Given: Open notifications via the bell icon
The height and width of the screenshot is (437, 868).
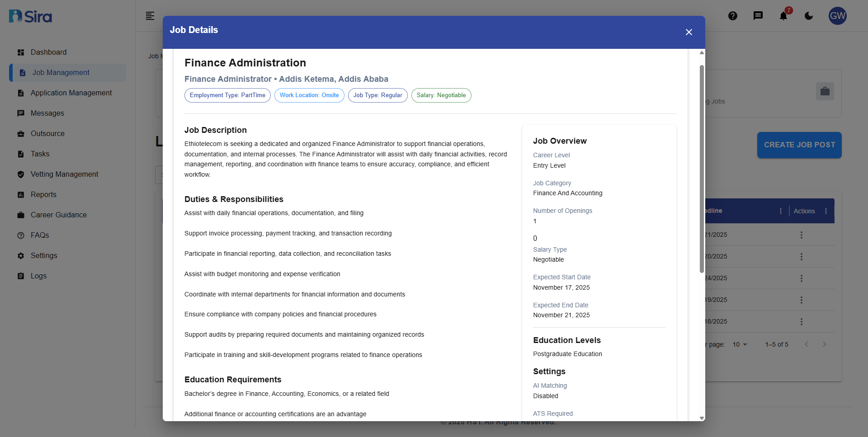Looking at the screenshot, I should click(x=783, y=16).
